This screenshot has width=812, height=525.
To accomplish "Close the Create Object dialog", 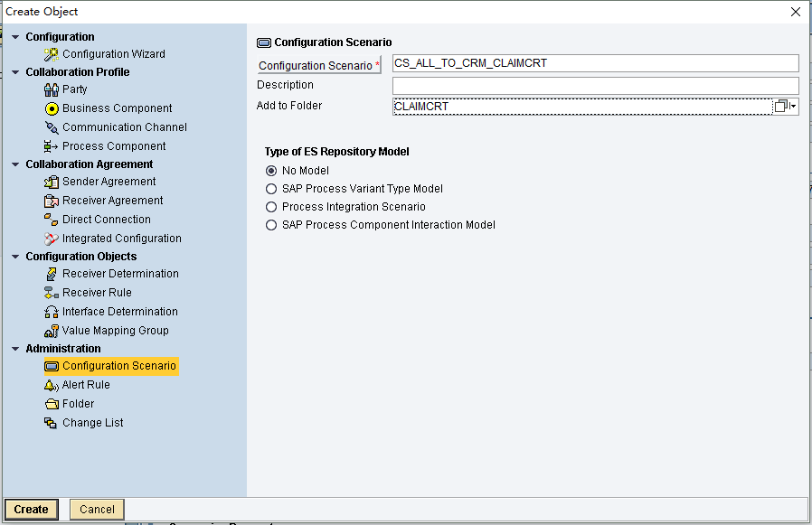I will click(x=796, y=12).
